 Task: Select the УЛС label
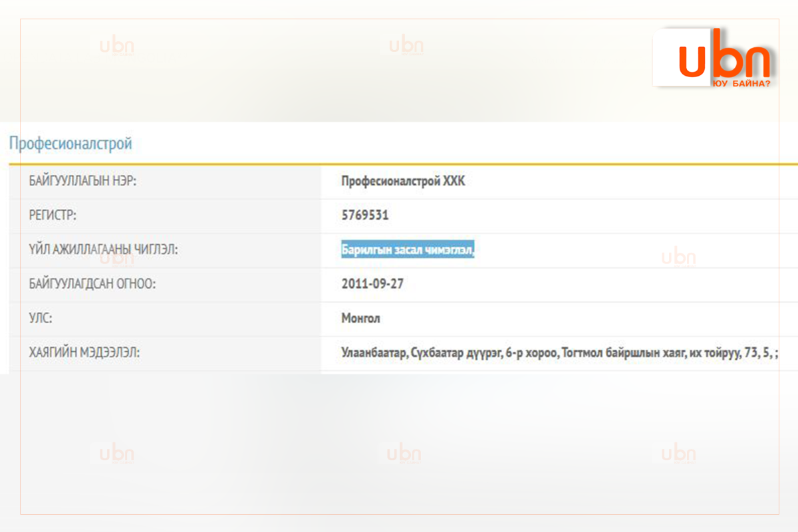tap(41, 319)
